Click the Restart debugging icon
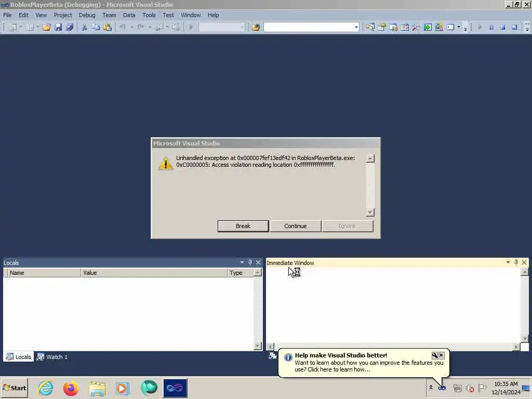The image size is (532, 399). pos(514,27)
